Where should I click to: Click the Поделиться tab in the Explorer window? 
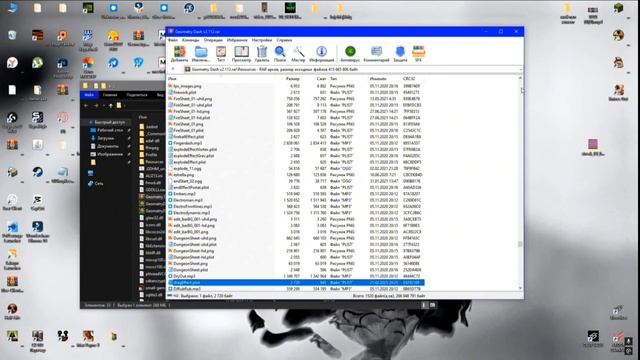pyautogui.click(x=137, y=95)
